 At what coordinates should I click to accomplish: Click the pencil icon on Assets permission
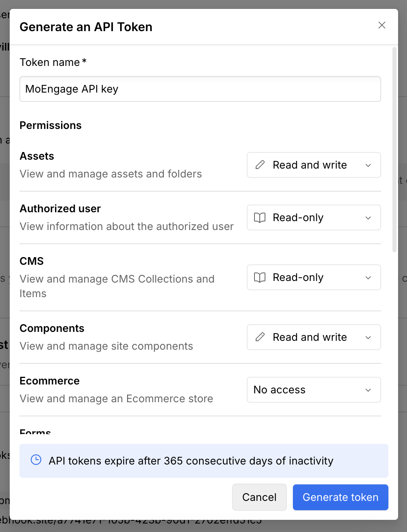(x=260, y=165)
